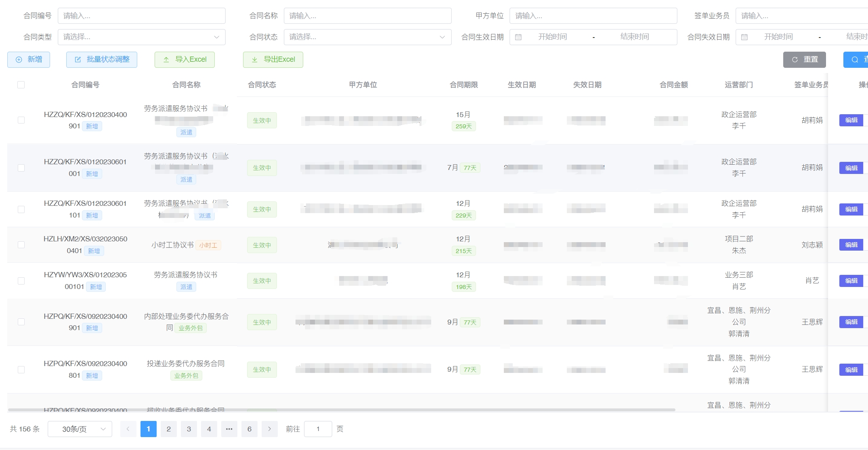Check row HZLH/XM2/XS/0320230500401 checkbox
868x450 pixels.
pos(21,245)
